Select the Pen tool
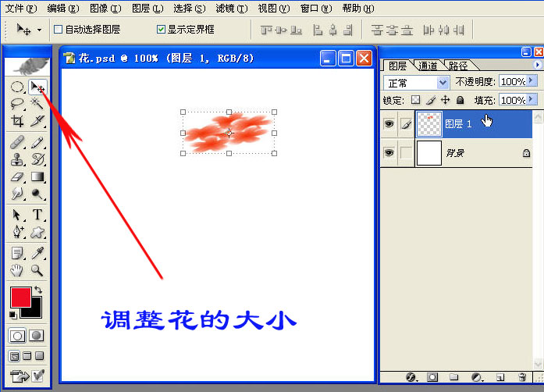The height and width of the screenshot is (392, 544). point(16,232)
